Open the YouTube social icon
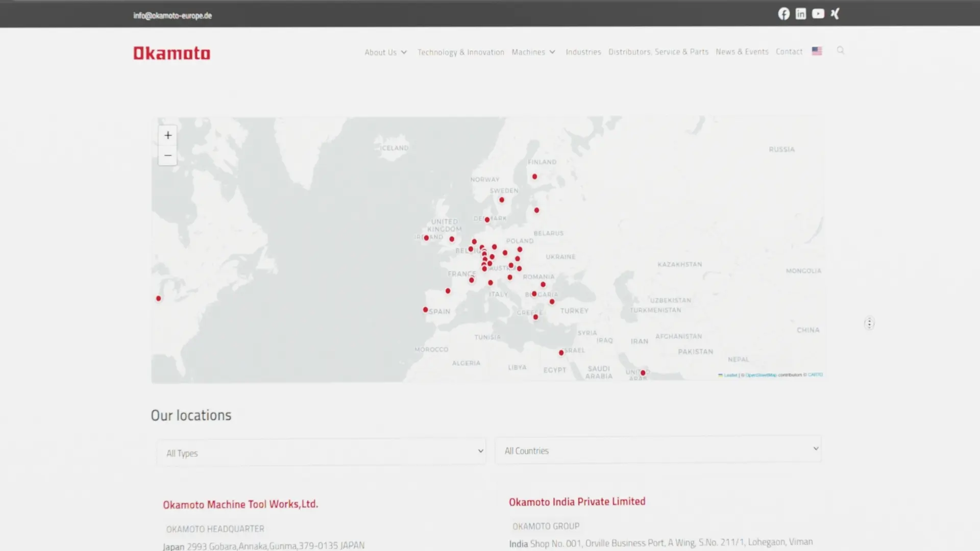Viewport: 980px width, 551px height. [x=818, y=14]
